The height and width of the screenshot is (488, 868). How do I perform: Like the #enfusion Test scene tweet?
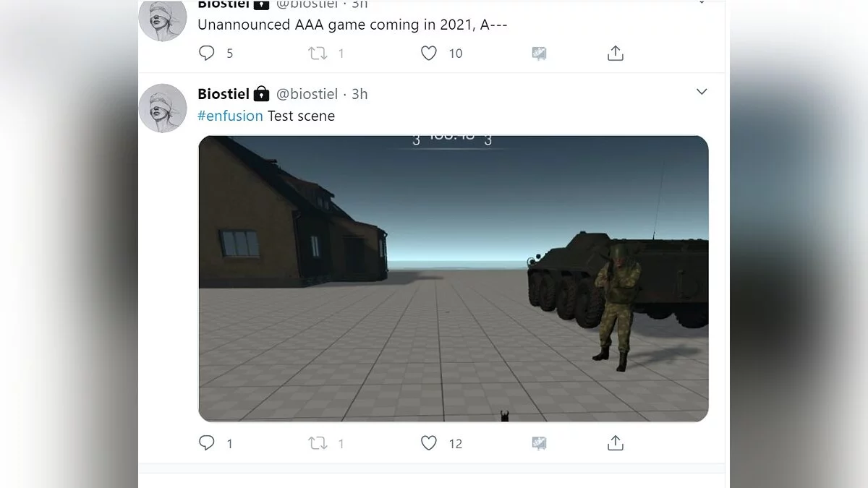tap(429, 443)
